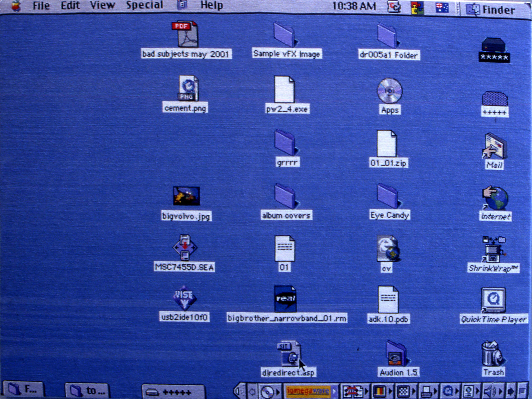This screenshot has height=399, width=532.
Task: Open the +++++ popup drive tab
Action: [x=173, y=392]
